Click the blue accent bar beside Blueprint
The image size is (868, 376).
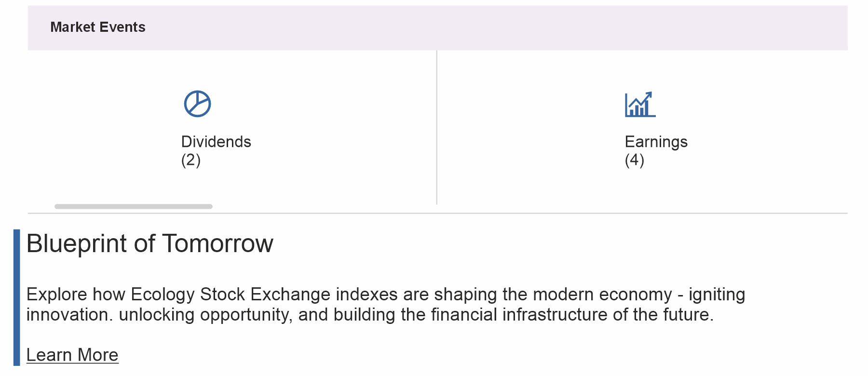pyautogui.click(x=17, y=297)
